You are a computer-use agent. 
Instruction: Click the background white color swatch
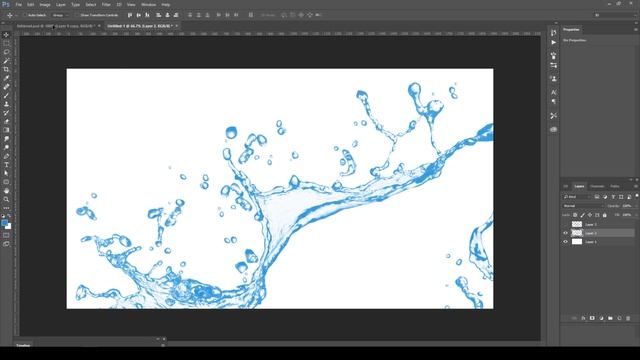click(x=9, y=227)
